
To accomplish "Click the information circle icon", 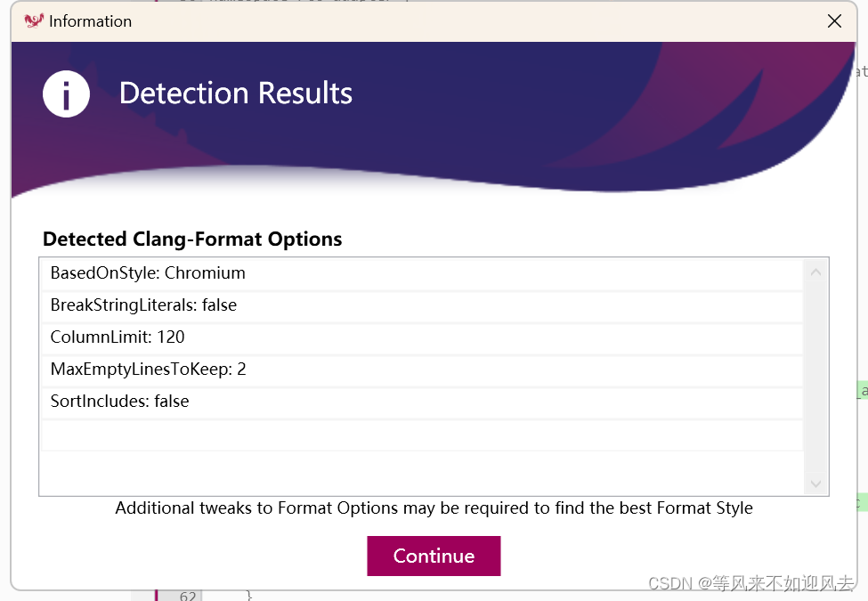I will (66, 93).
